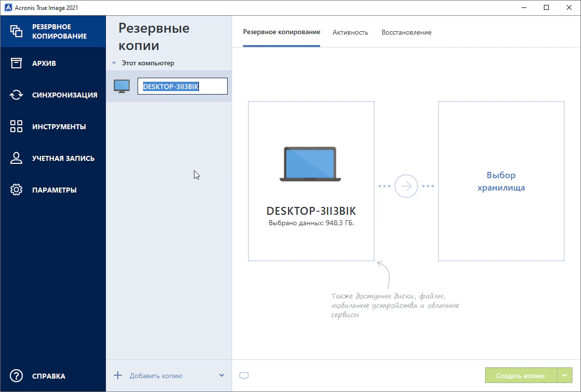Click the Synchronization arrows icon
The width and height of the screenshot is (581, 392).
pos(16,95)
